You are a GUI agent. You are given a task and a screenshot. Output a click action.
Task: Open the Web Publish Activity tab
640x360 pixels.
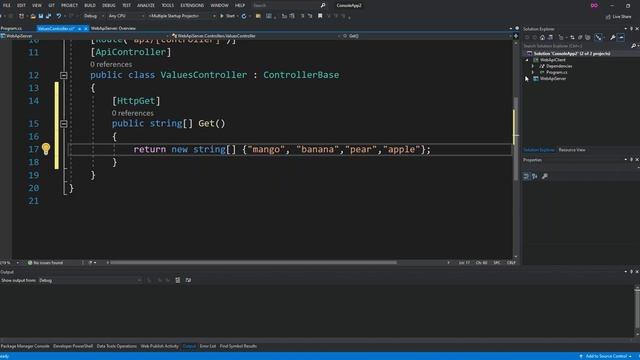pos(160,346)
